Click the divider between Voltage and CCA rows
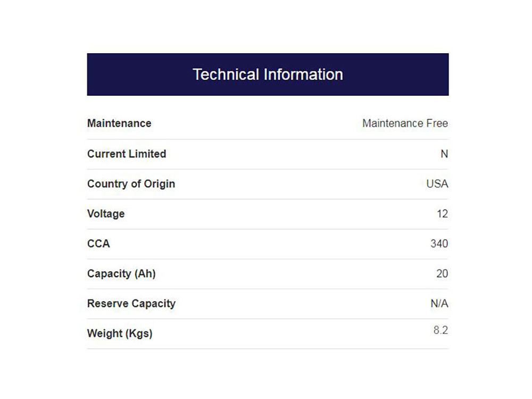Viewport: 532px width, 399px height. 268,229
